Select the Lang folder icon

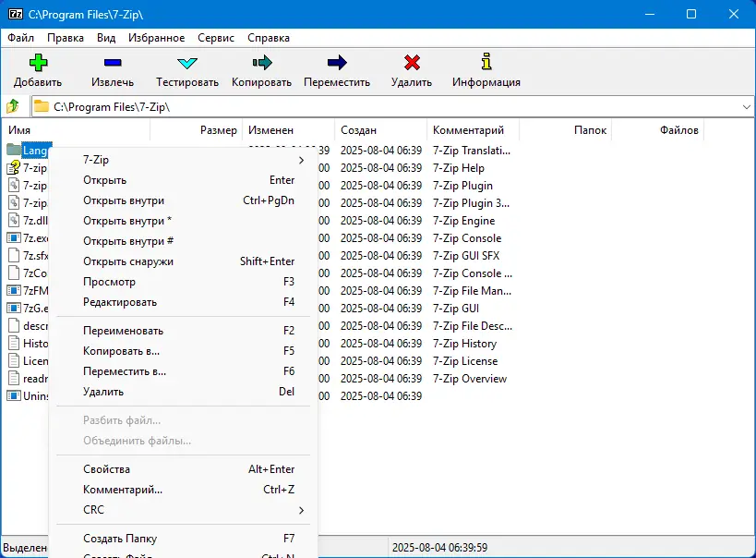click(14, 150)
